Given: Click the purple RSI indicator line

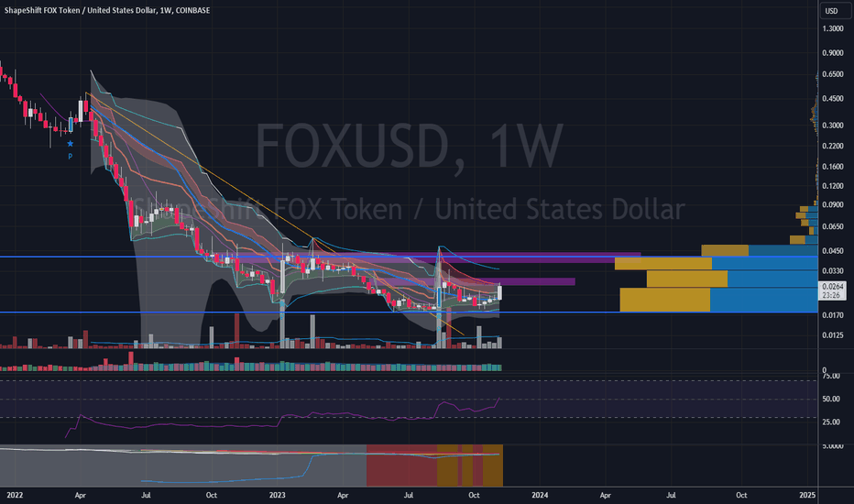Looking at the screenshot, I should [x=283, y=417].
